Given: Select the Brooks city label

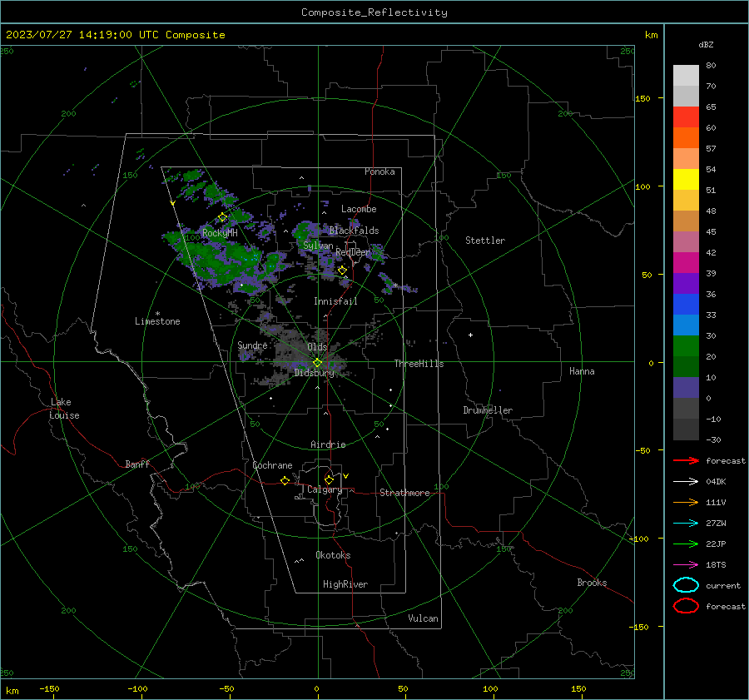Looking at the screenshot, I should point(592,583).
